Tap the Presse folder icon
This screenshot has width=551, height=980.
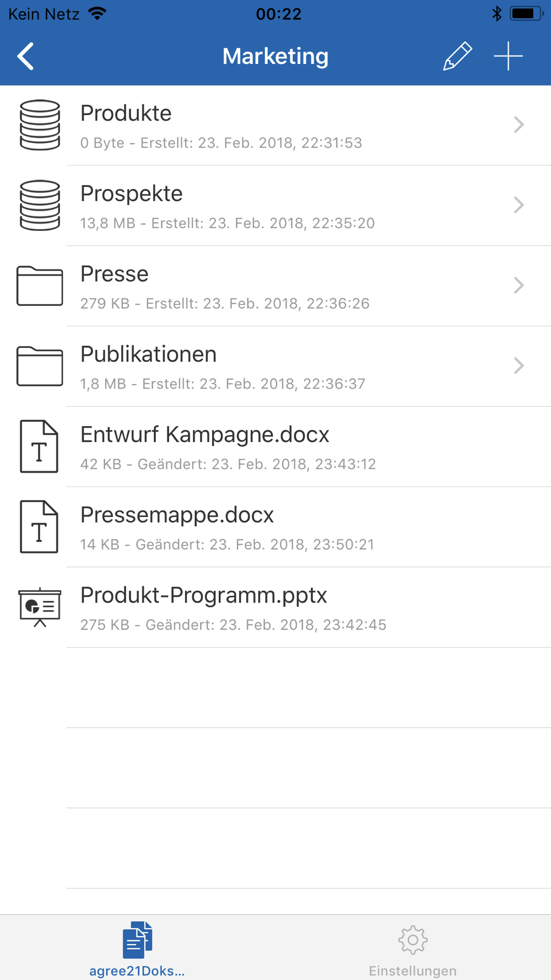40,286
